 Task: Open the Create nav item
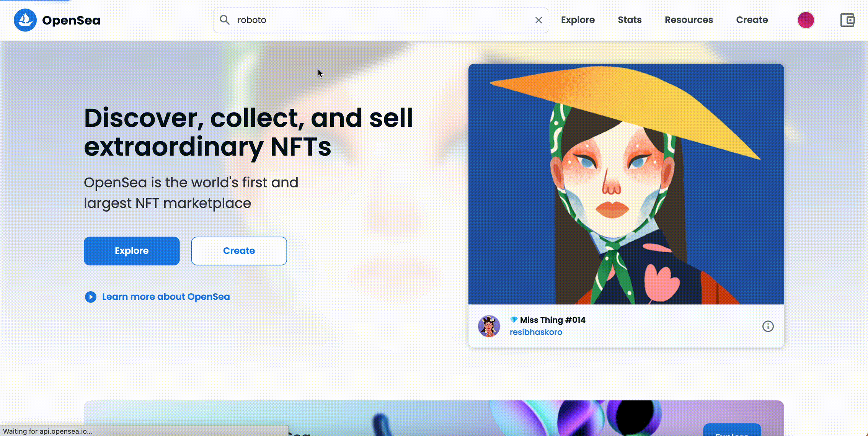(x=752, y=20)
